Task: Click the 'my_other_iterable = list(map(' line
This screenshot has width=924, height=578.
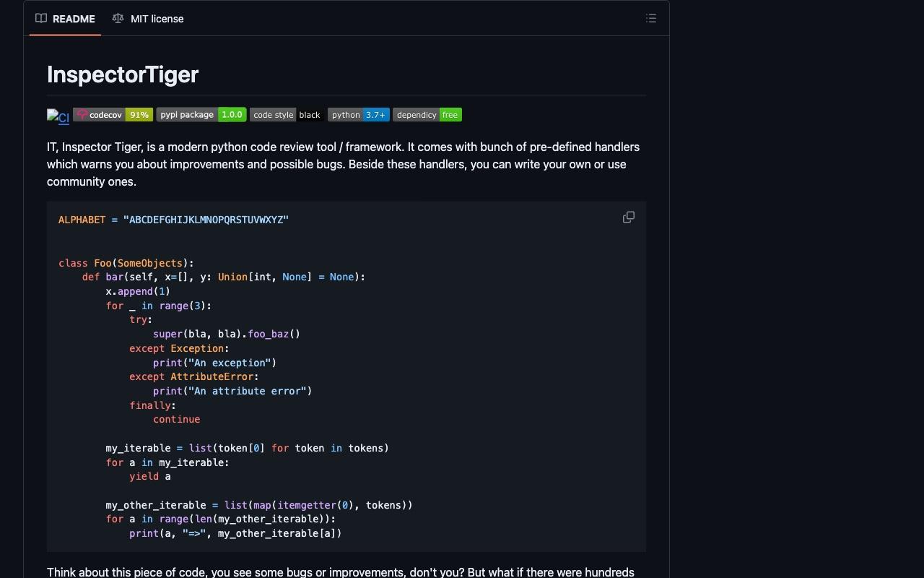Action: click(259, 505)
